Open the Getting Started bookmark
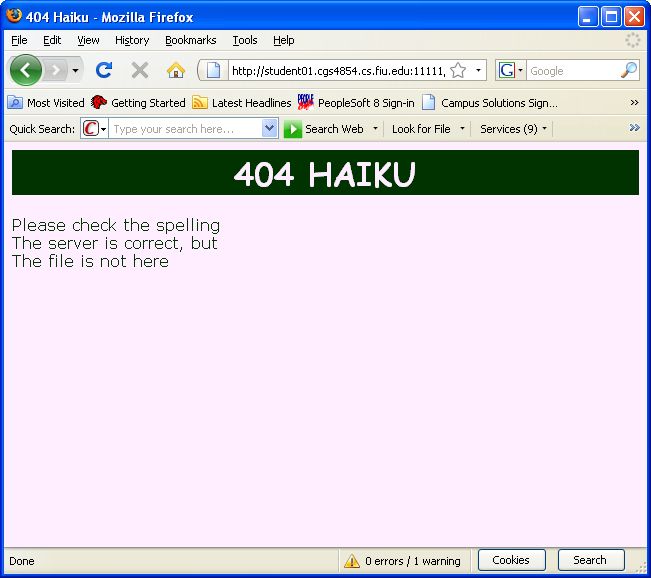The height and width of the screenshot is (578, 651). pyautogui.click(x=138, y=103)
